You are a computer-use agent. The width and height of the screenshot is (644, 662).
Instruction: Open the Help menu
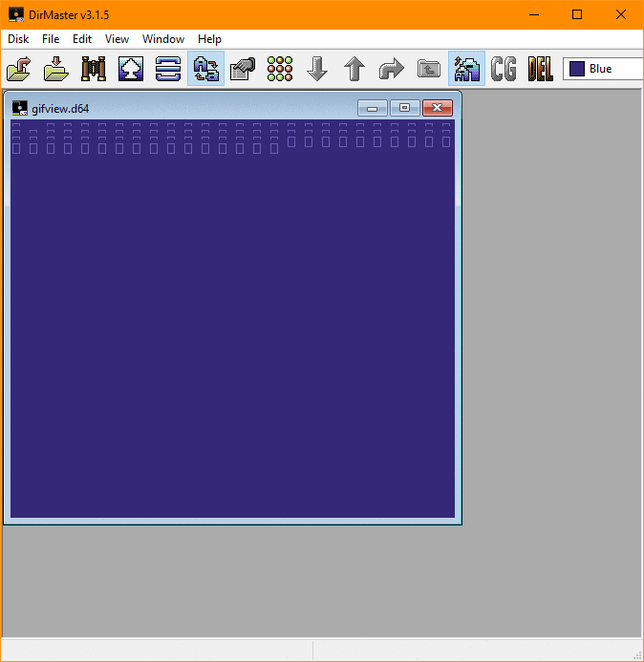tap(209, 39)
